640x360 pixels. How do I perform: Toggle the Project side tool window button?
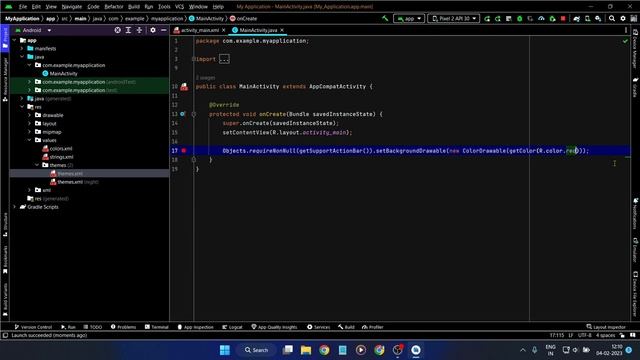click(x=5, y=38)
